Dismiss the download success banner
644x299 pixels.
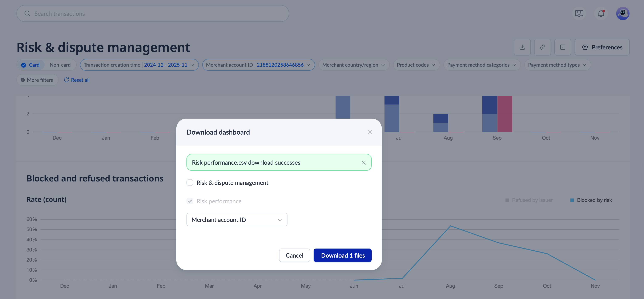pos(363,163)
